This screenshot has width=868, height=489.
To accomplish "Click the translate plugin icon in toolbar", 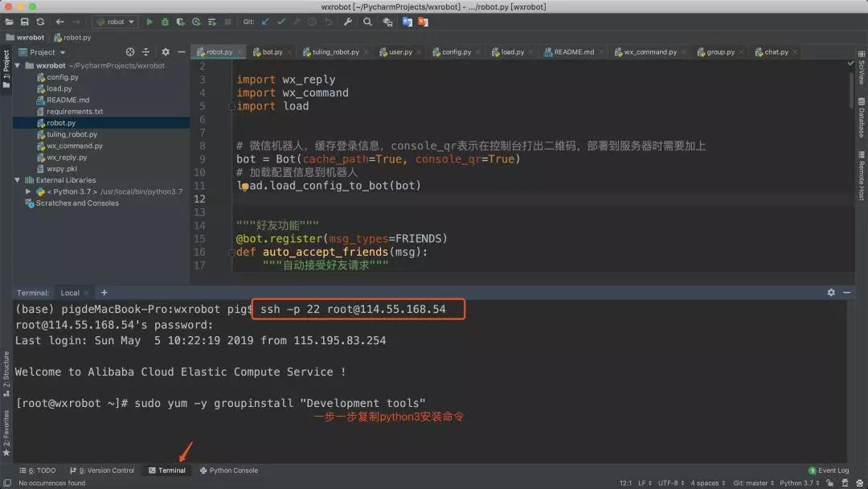I will tap(407, 22).
